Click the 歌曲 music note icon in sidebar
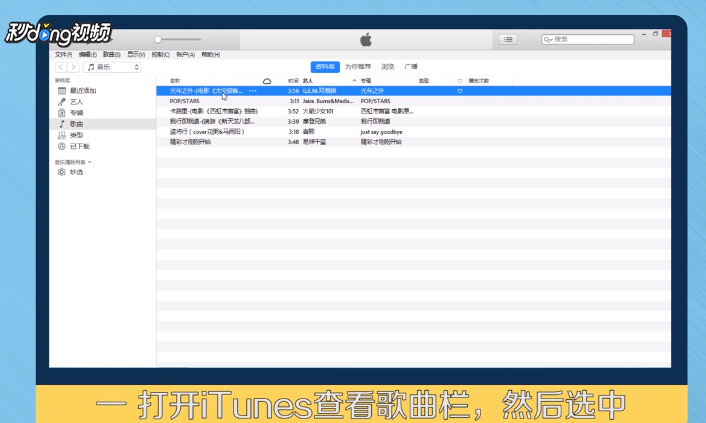Viewport: 706px width, 423px height. 62,124
